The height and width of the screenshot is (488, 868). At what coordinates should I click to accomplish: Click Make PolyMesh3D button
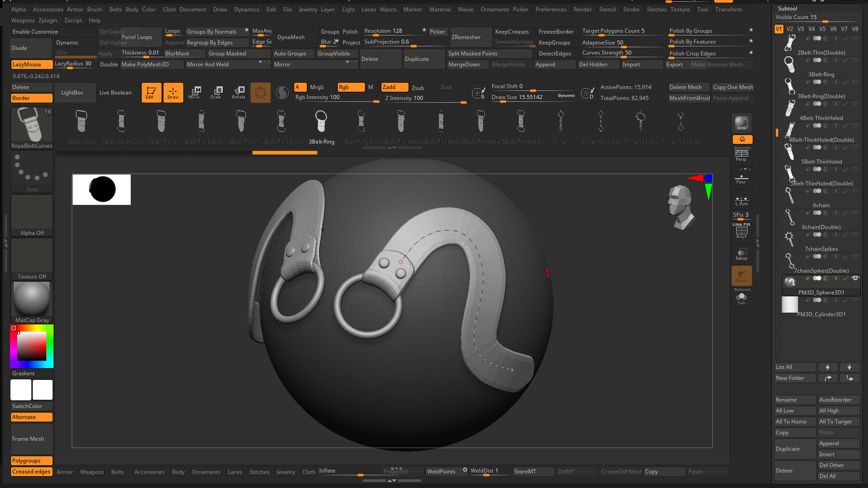click(151, 64)
